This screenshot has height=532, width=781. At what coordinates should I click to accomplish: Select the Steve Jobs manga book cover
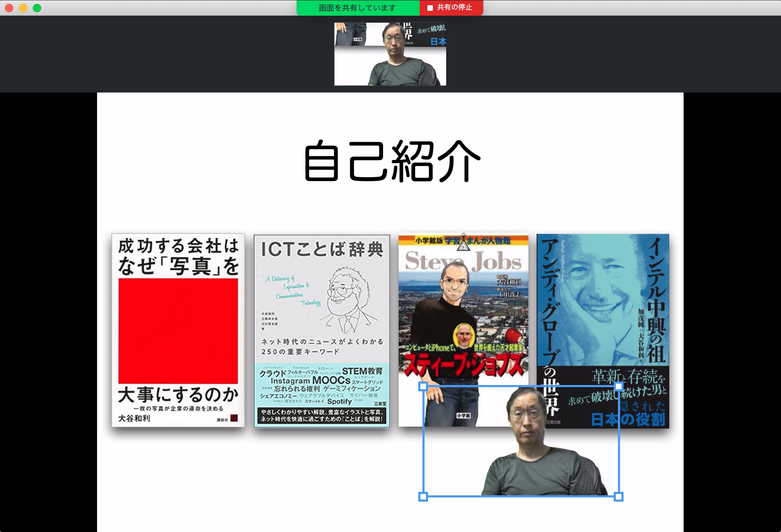463,330
